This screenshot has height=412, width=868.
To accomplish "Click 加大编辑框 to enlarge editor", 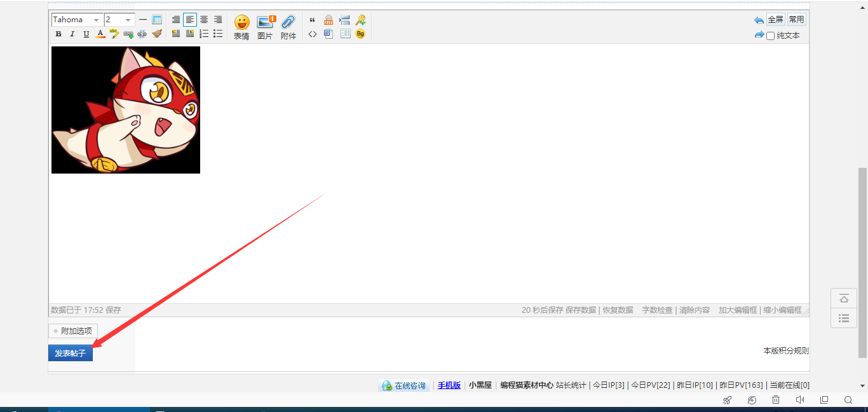I will 738,310.
